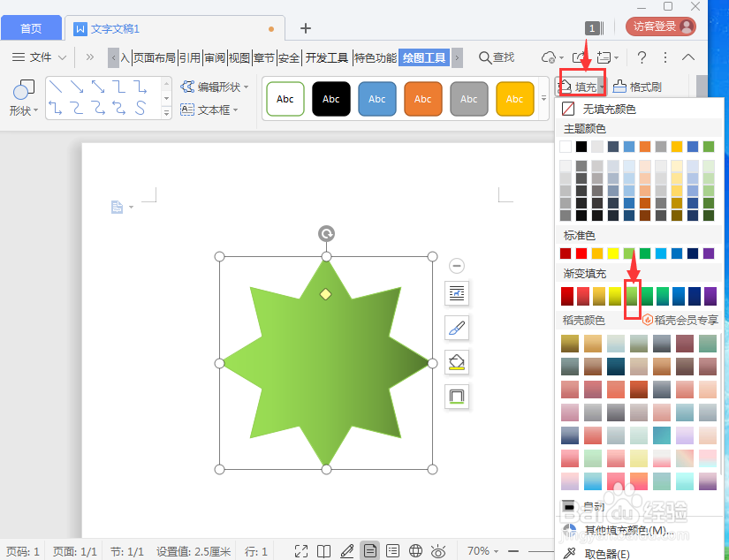Click the Text Box icon

point(187,110)
